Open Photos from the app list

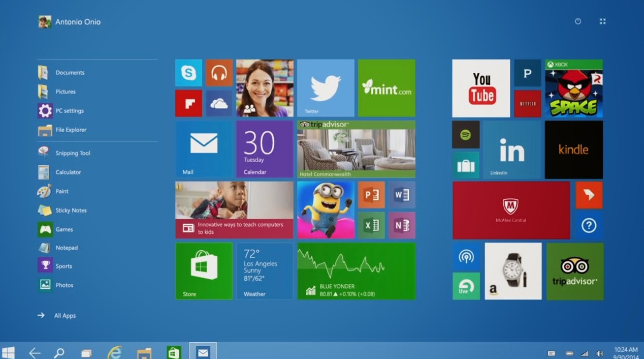point(56,285)
